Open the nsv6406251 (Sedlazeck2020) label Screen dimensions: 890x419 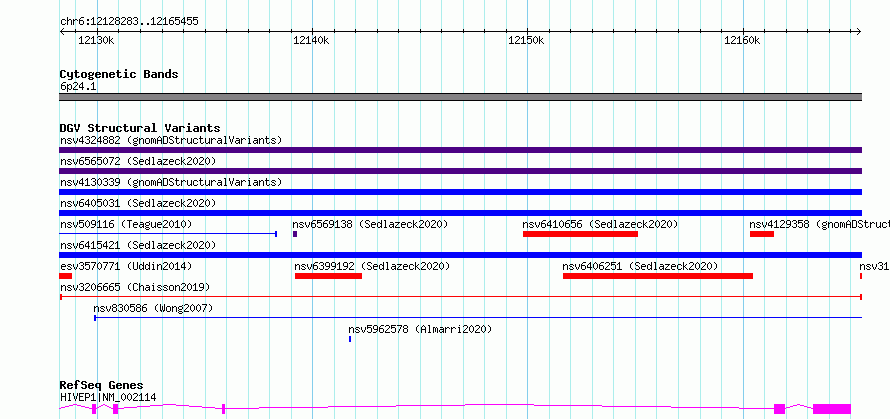click(x=640, y=266)
